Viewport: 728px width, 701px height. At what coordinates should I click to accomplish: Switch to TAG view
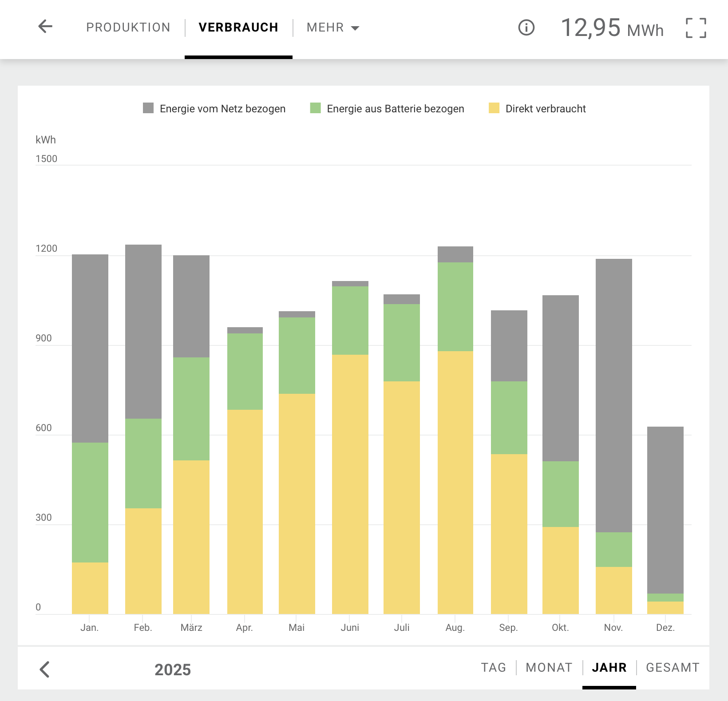coord(493,667)
